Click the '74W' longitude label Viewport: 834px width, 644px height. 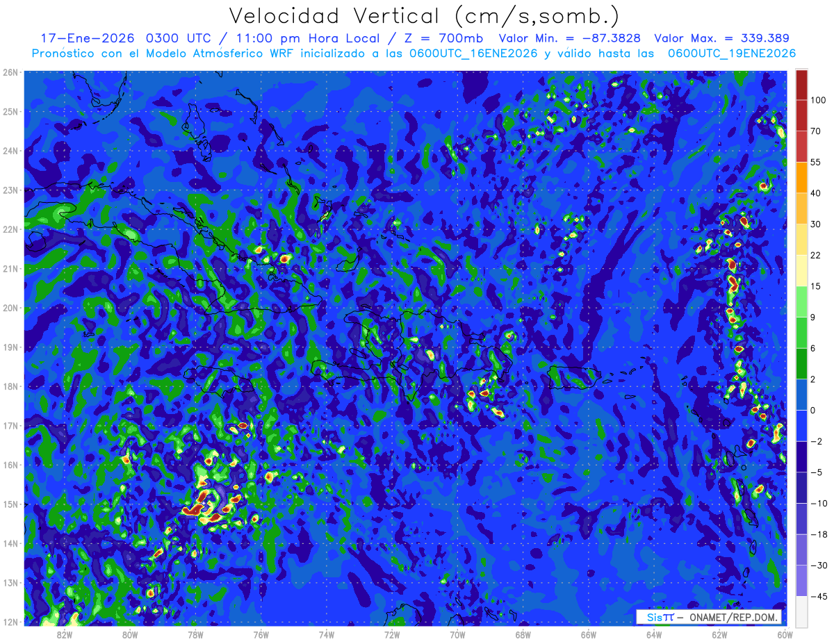click(x=327, y=634)
